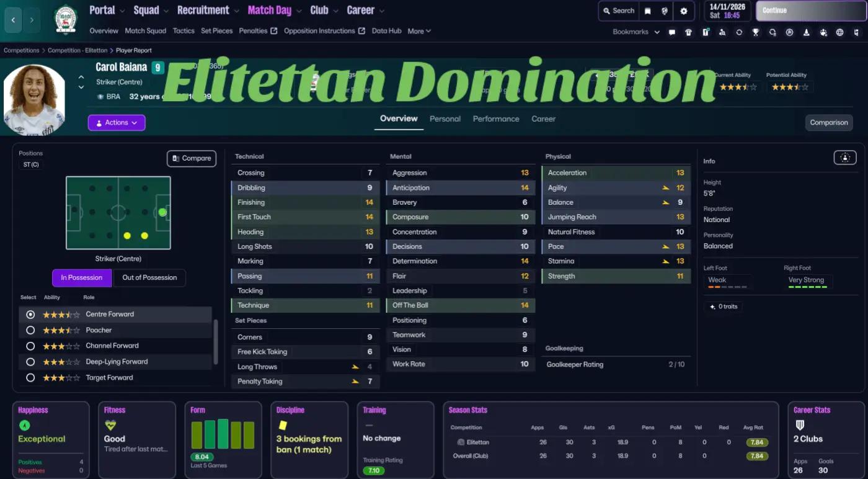The height and width of the screenshot is (479, 868).
Task: Switch to In Possession view
Action: [x=81, y=277]
